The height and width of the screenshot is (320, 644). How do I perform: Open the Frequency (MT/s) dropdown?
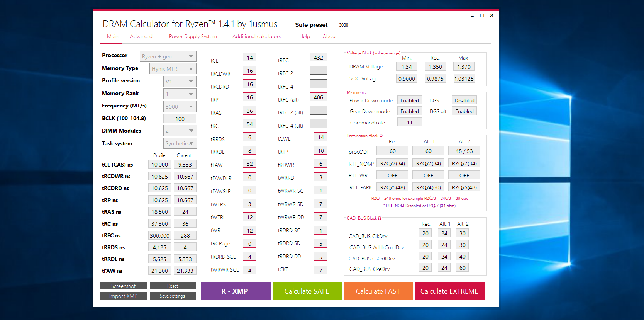tap(180, 107)
